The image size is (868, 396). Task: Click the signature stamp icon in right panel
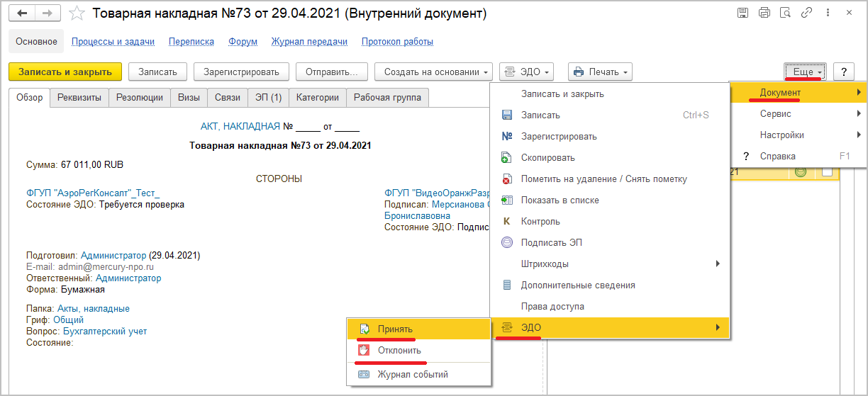coord(801,171)
